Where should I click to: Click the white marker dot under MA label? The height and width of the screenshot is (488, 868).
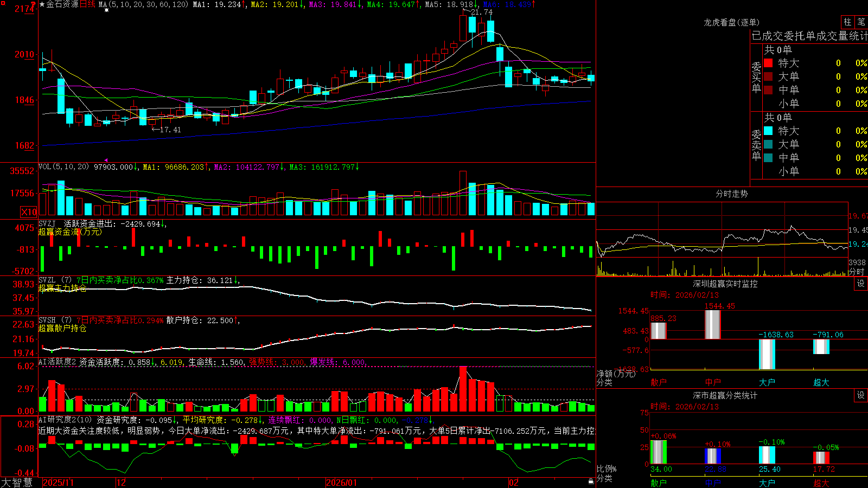[107, 10]
